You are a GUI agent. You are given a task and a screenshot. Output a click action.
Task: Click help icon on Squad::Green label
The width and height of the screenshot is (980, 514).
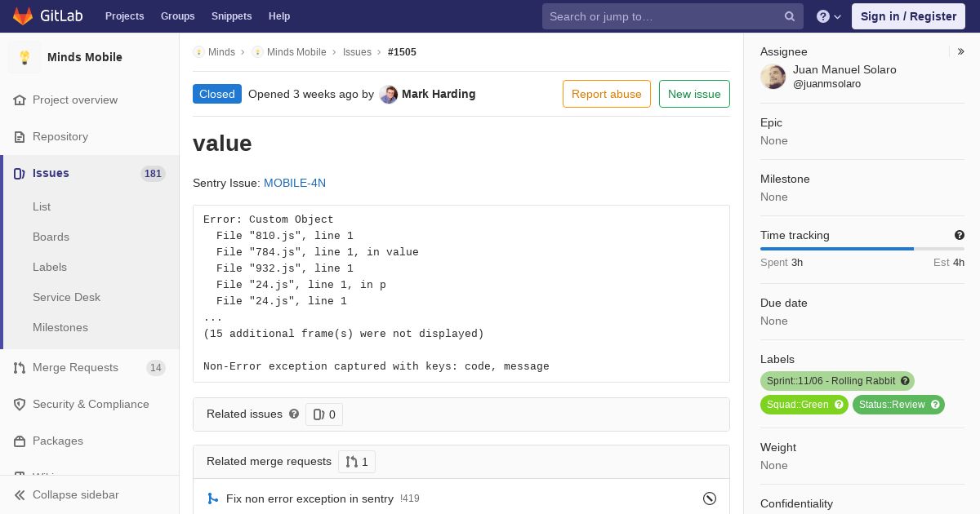(839, 405)
